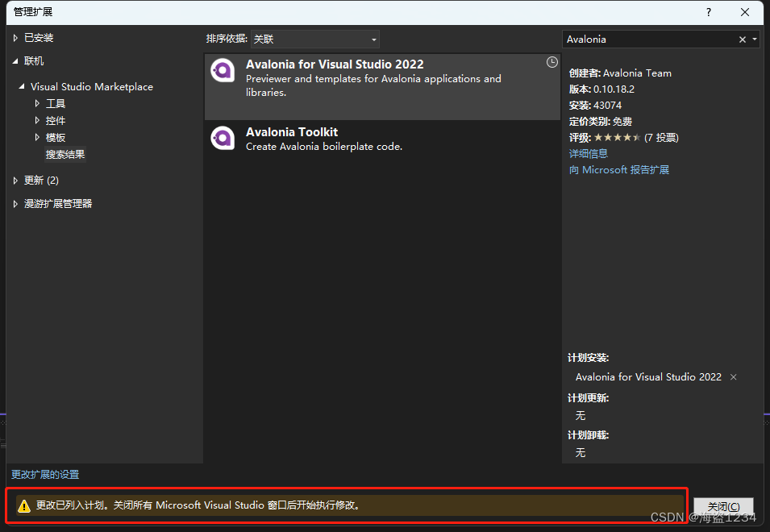Viewport: 770px width, 532px height.
Task: Click the scheduled clock icon on Avalonia extension
Action: pyautogui.click(x=552, y=62)
